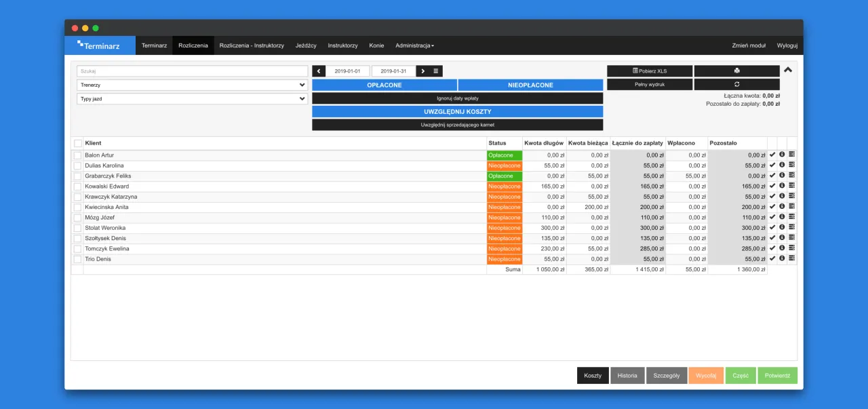Open the info icon on Dulias Karolina's row
This screenshot has width=868, height=409.
coord(782,165)
